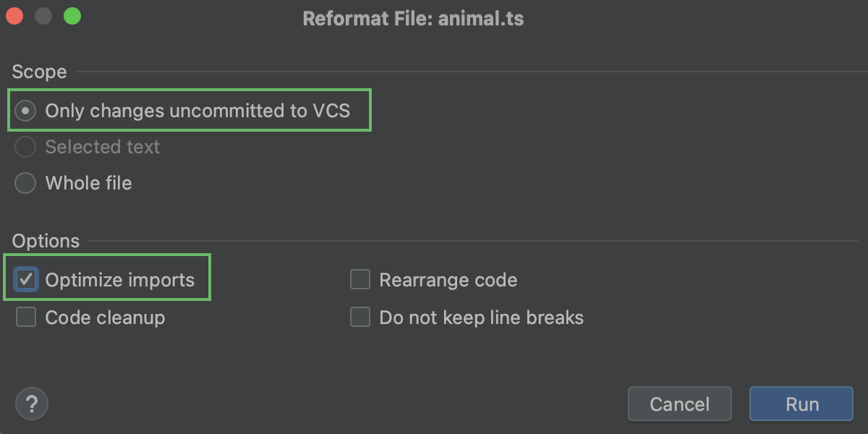Run the reformat on animal.ts
Screen dimensions: 868x434
(801, 404)
